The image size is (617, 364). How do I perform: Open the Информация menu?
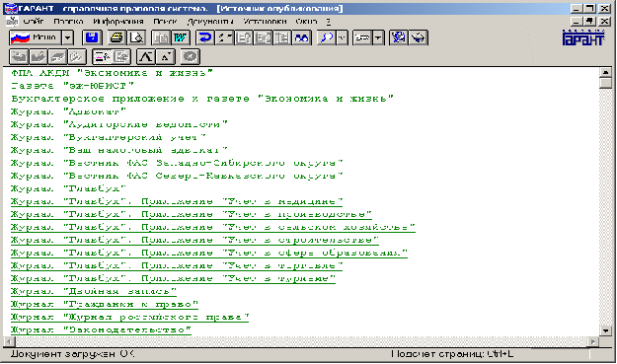118,22
